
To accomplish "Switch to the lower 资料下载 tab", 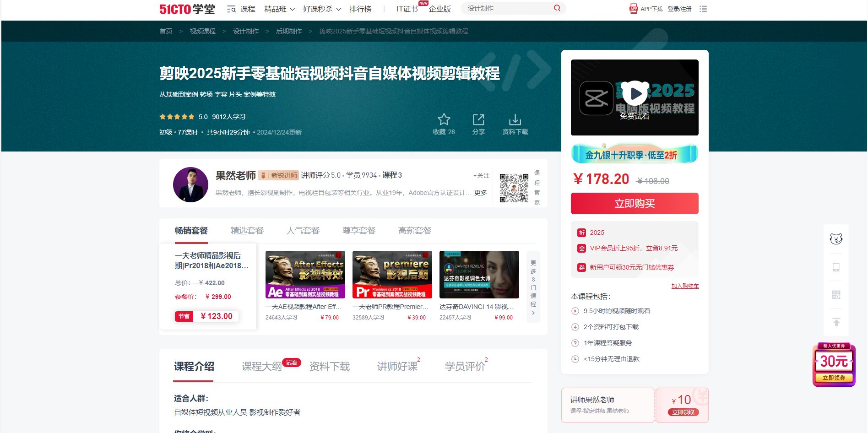I will pyautogui.click(x=329, y=367).
